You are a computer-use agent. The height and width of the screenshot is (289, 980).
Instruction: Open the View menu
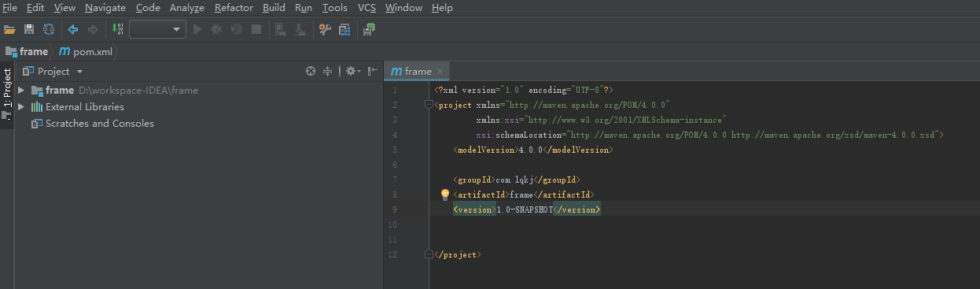[x=64, y=8]
